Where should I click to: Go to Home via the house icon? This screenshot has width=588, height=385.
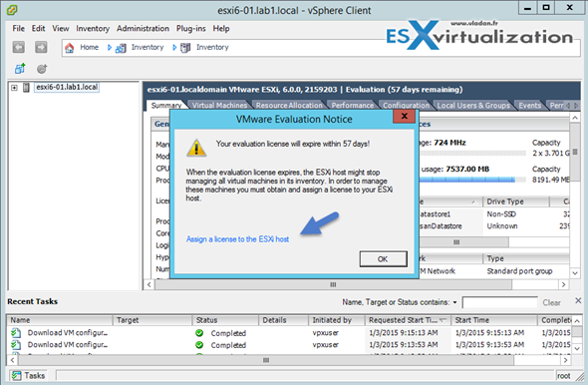point(70,48)
